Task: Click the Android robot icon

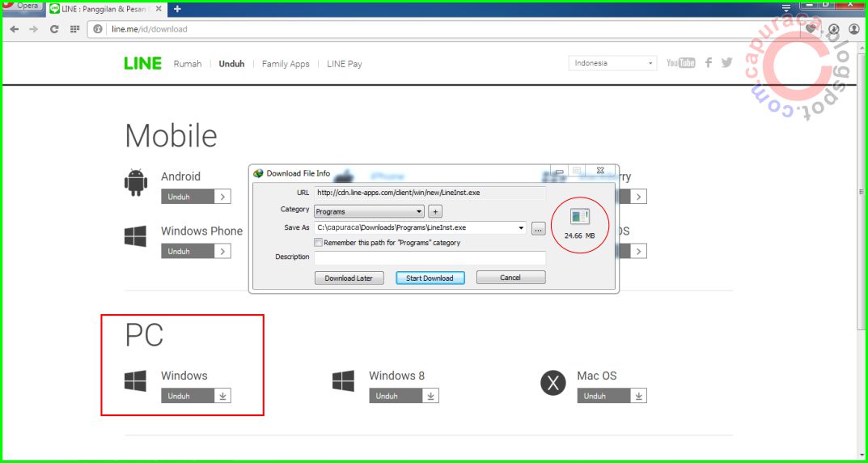Action: point(136,183)
